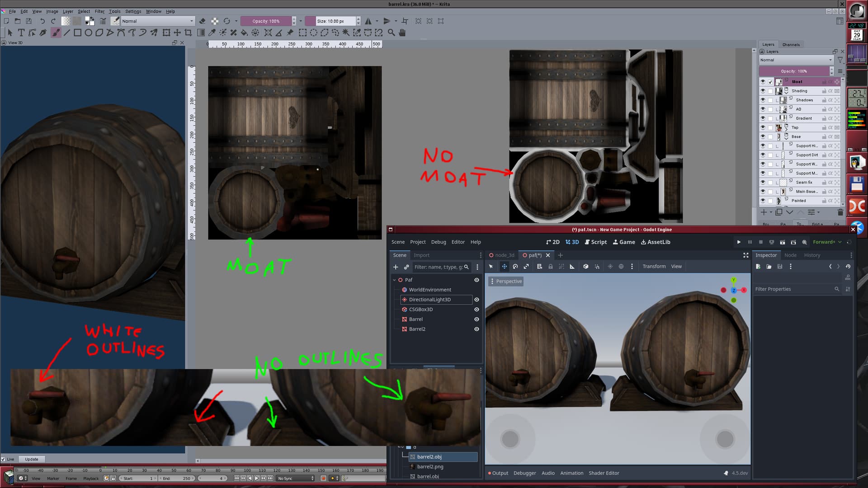
Task: Open the Perspective menu in Godot's viewport
Action: coord(507,281)
